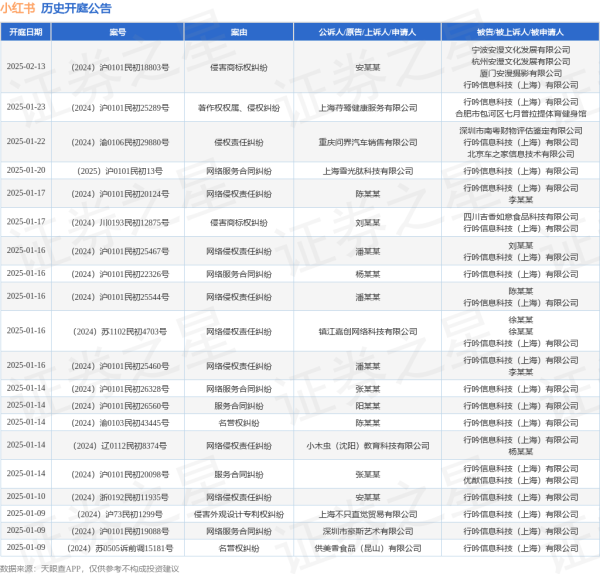Click defendant 四川吉香如意食品科技有限公司
This screenshot has height=574, width=600.
pyautogui.click(x=521, y=217)
